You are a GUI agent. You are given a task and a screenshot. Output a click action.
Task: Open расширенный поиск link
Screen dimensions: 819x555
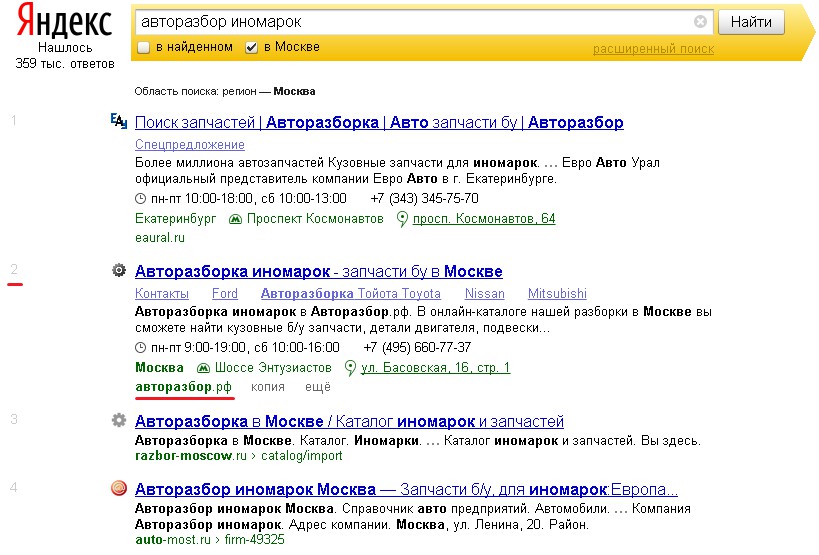coord(653,49)
